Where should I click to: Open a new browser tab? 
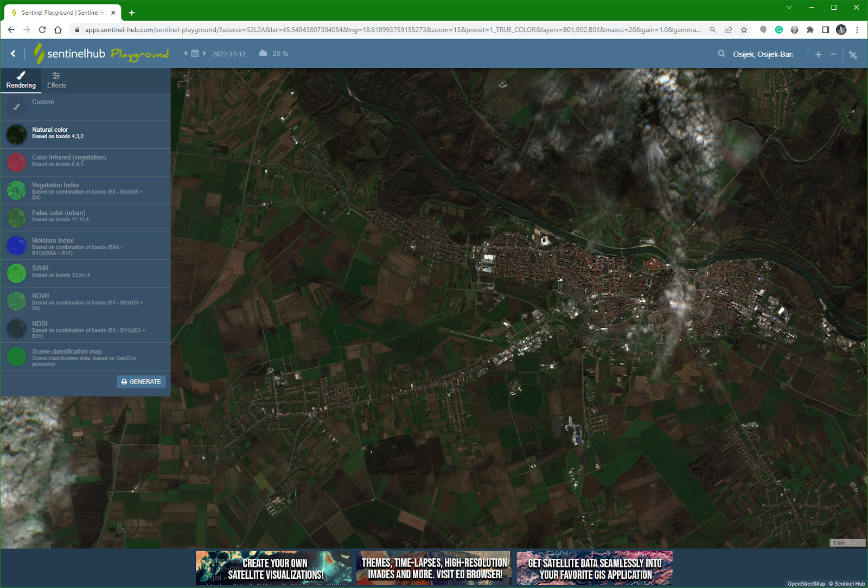(132, 12)
